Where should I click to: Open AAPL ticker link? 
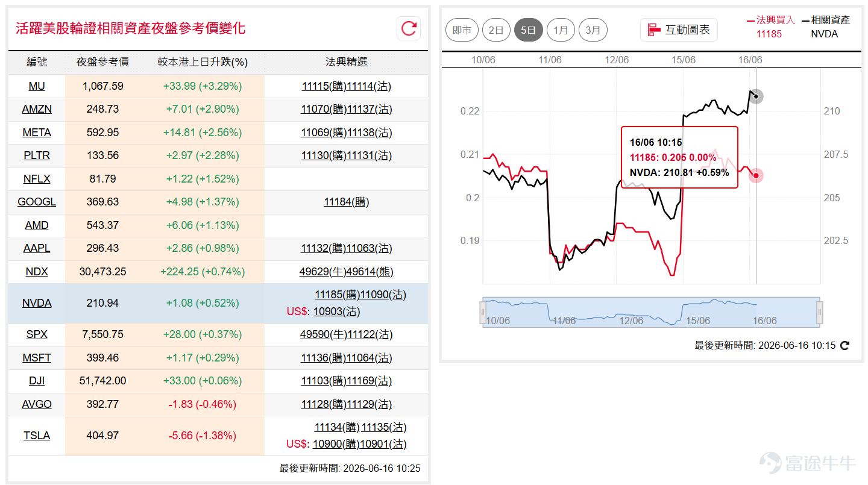37,248
